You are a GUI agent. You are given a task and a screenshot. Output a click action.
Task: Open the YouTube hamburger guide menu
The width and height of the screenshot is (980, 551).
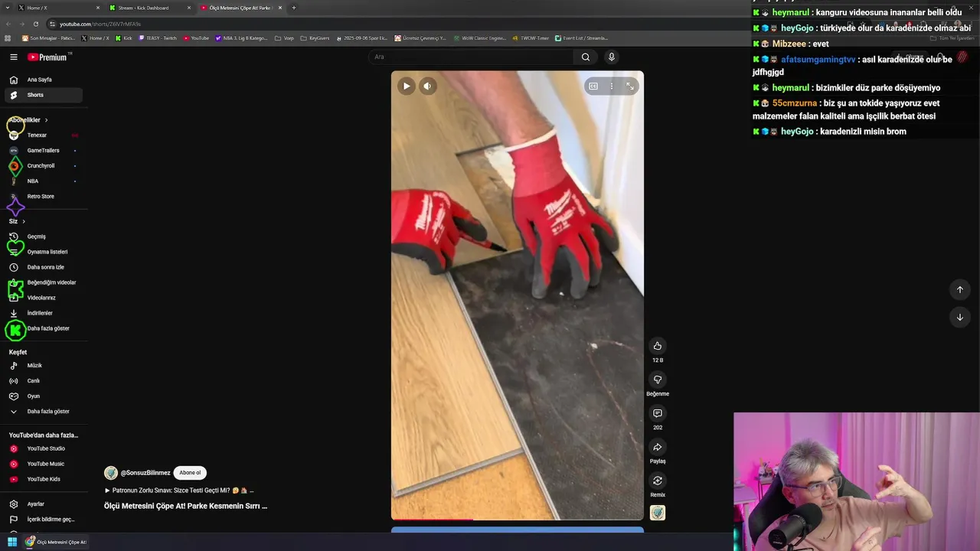(13, 57)
